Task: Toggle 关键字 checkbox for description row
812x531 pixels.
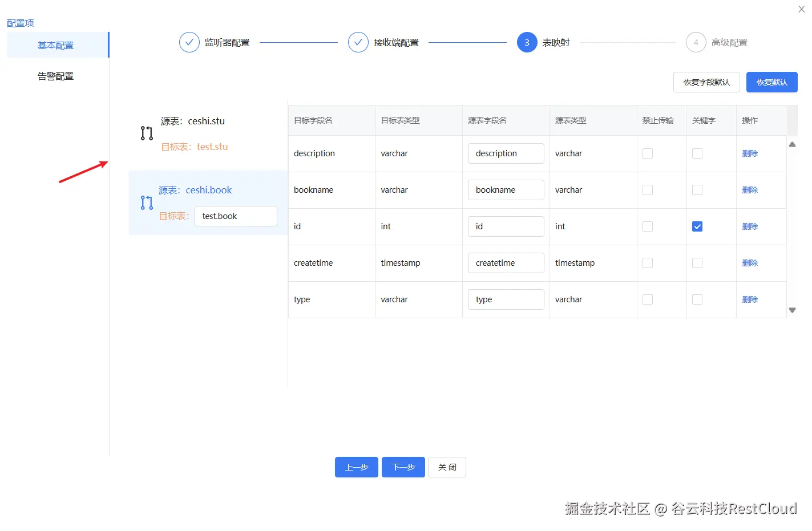Action: point(697,153)
